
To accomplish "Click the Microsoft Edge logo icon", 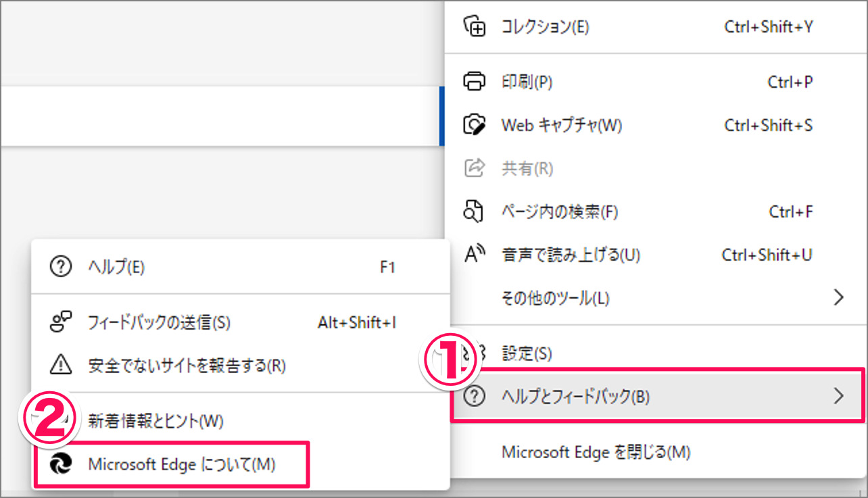I will 61,464.
